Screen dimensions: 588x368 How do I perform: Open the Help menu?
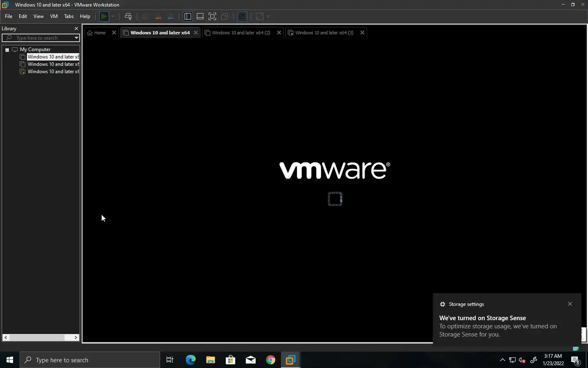(85, 16)
